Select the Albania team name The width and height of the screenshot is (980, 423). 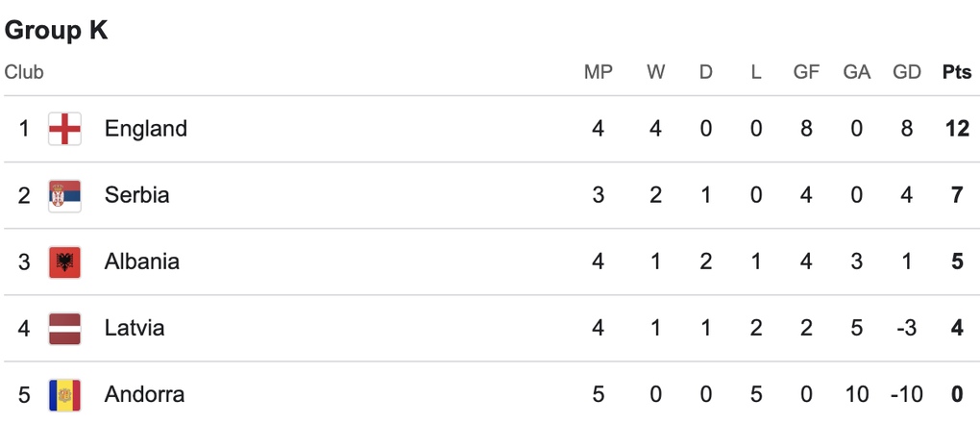142,261
